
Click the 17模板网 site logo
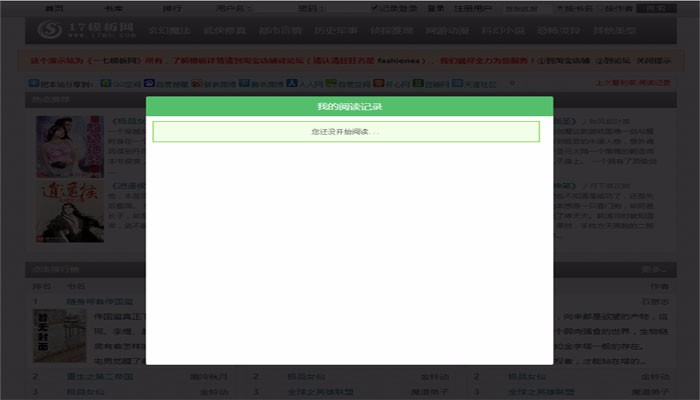pos(87,30)
